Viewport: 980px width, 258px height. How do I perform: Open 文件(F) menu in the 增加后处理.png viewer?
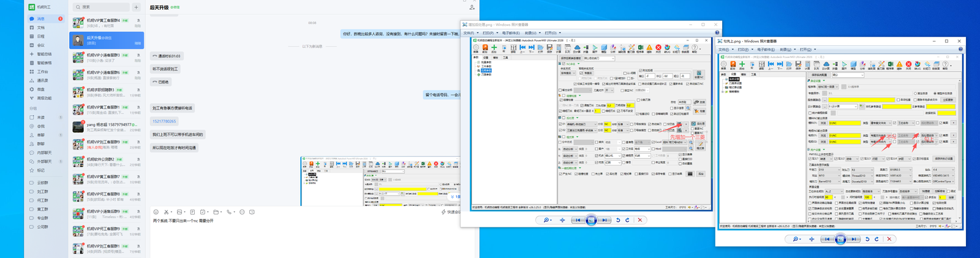470,33
